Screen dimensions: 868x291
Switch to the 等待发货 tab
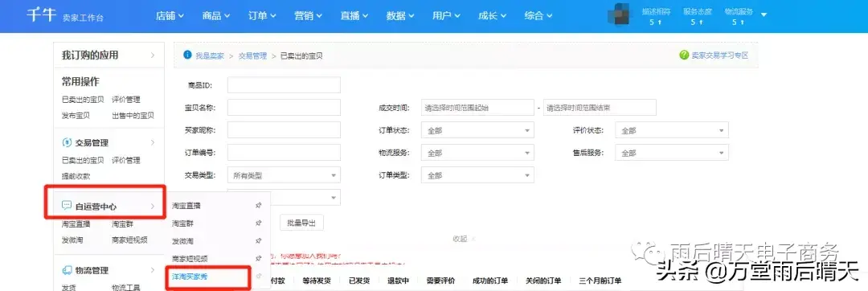pos(317,281)
